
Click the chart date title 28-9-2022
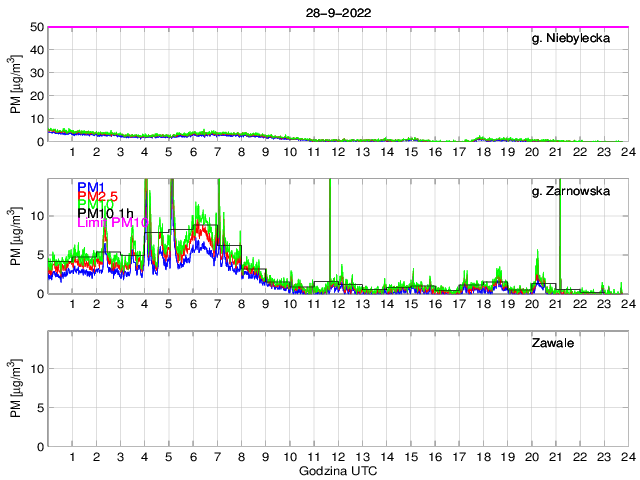(x=336, y=11)
